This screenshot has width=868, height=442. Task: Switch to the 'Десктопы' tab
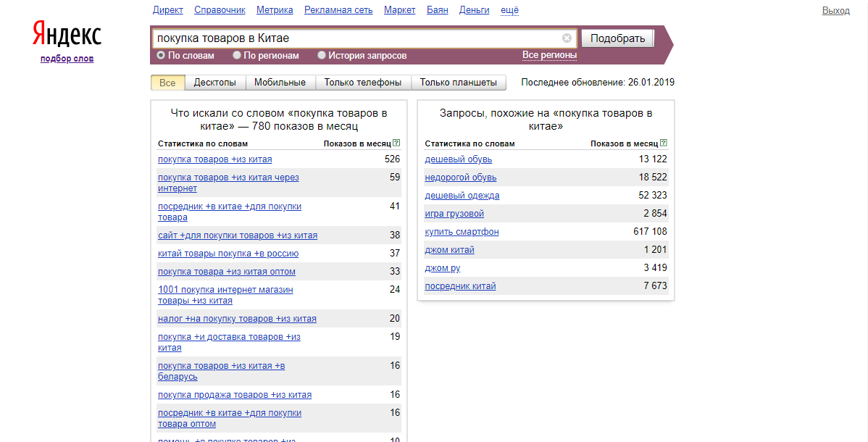214,83
